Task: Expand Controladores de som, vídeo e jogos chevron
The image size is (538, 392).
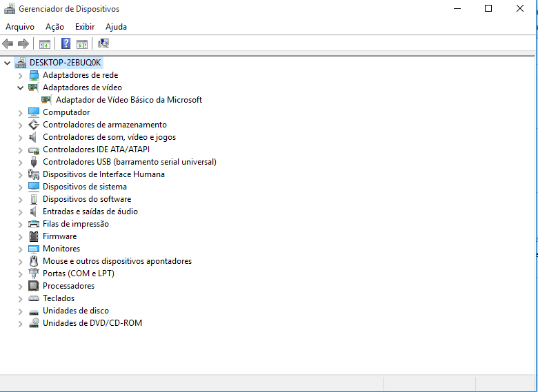Action: [x=20, y=137]
